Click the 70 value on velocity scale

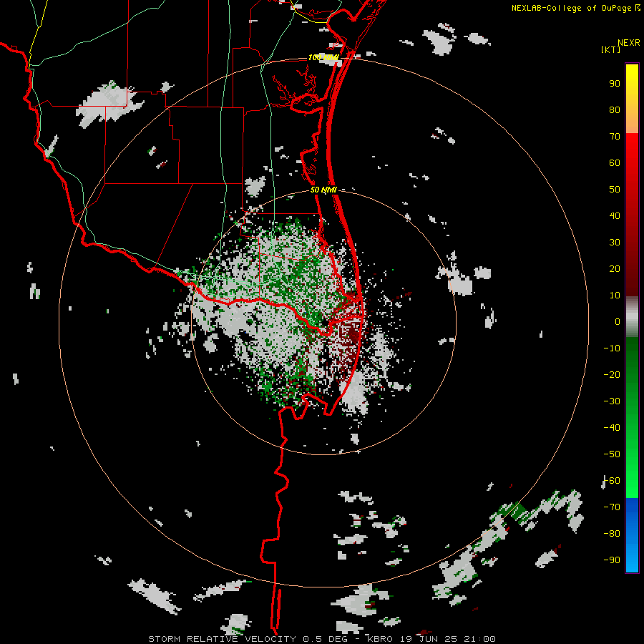tap(615, 137)
